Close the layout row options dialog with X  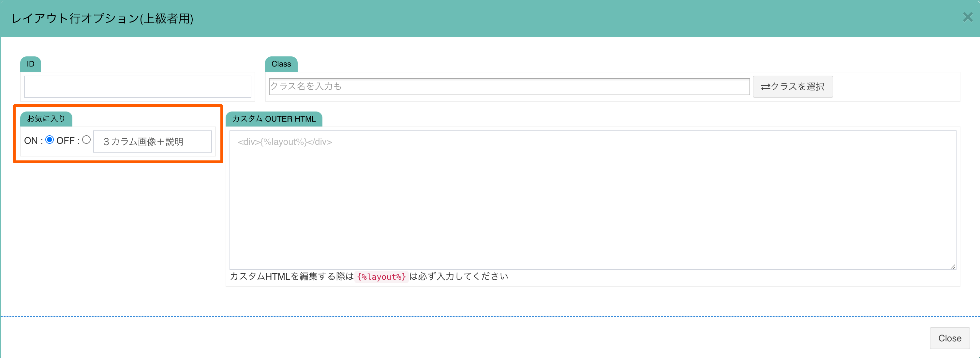[967, 17]
